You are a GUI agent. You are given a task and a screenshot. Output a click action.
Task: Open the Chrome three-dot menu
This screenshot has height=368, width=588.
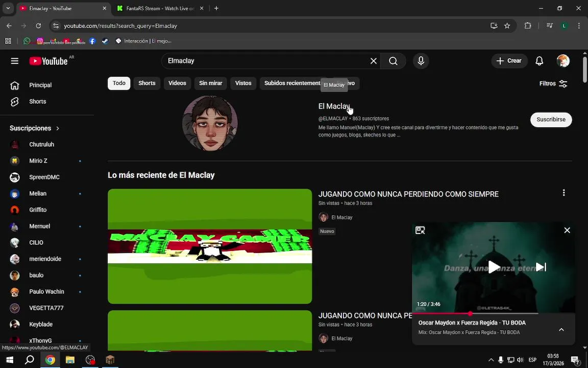[579, 26]
